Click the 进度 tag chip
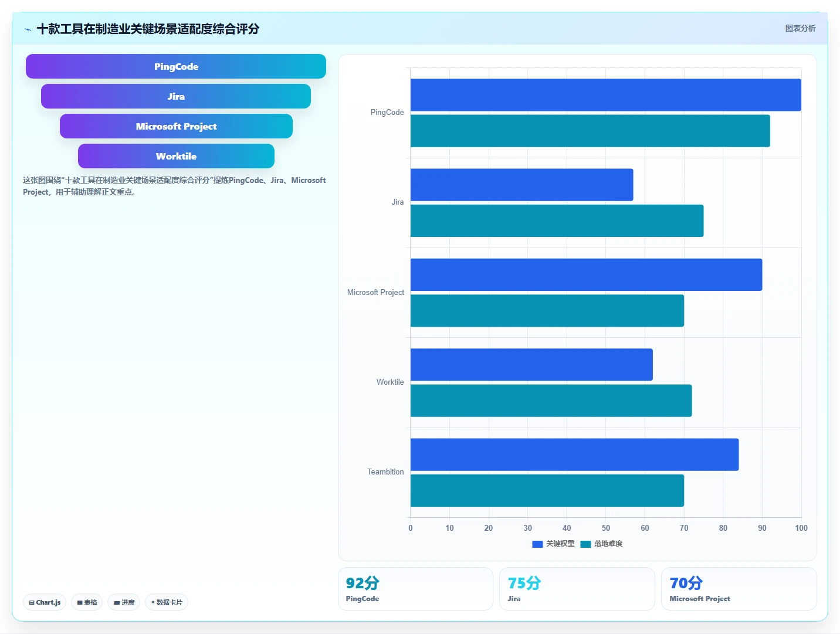840x634 pixels. (x=124, y=602)
